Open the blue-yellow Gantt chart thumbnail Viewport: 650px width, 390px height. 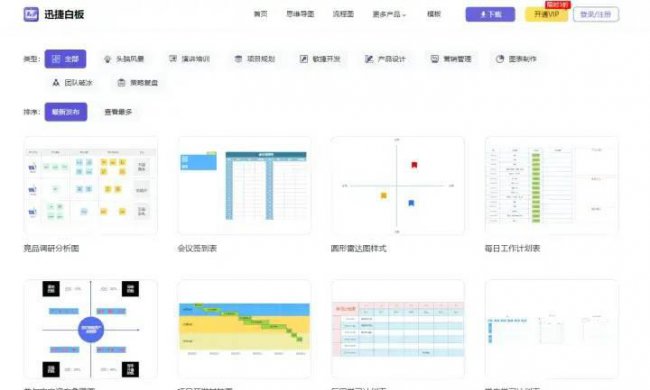click(x=245, y=329)
